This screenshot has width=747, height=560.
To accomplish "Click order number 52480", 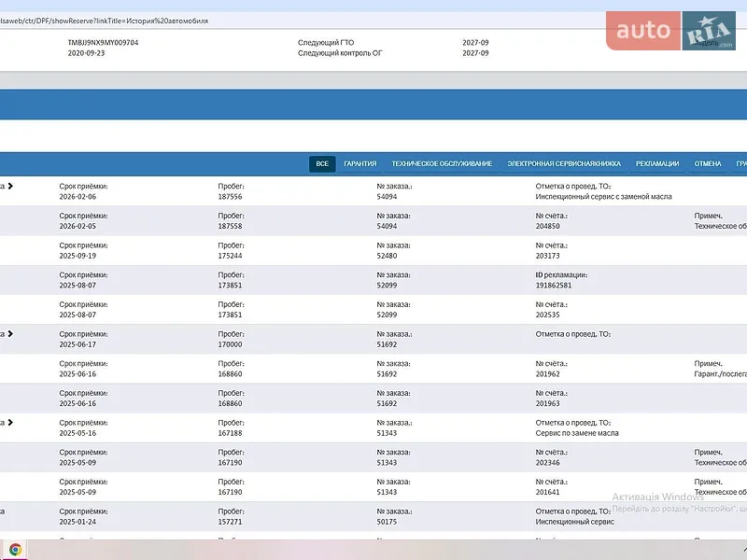I will 387,256.
